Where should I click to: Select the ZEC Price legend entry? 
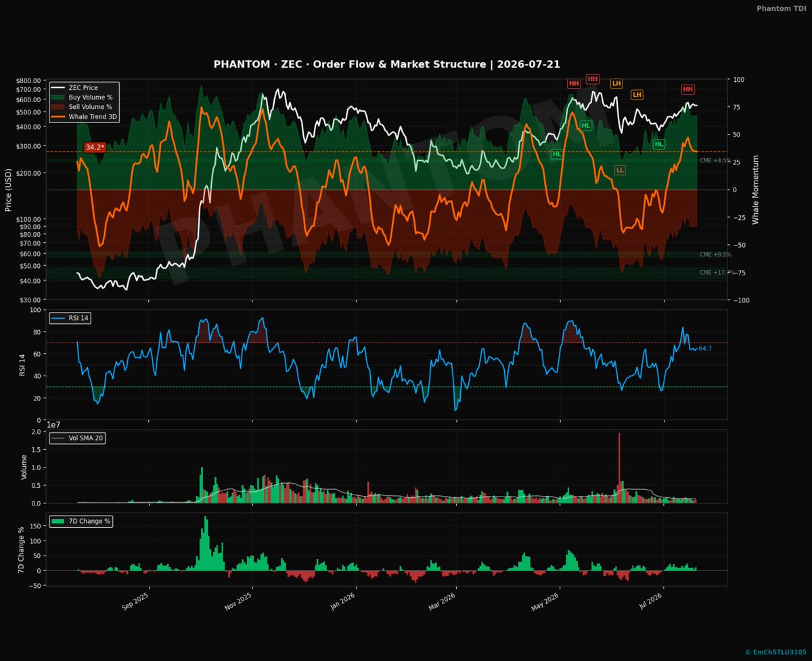coord(84,88)
